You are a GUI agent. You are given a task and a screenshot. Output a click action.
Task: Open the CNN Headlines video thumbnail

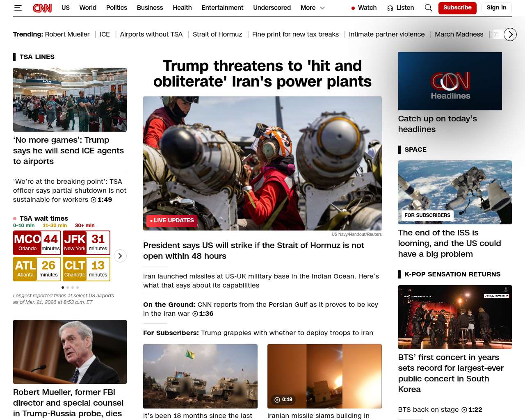coord(450,81)
